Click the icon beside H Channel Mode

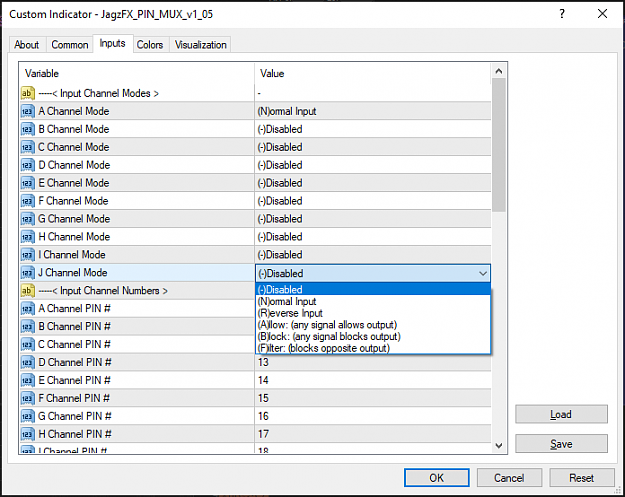(28, 237)
